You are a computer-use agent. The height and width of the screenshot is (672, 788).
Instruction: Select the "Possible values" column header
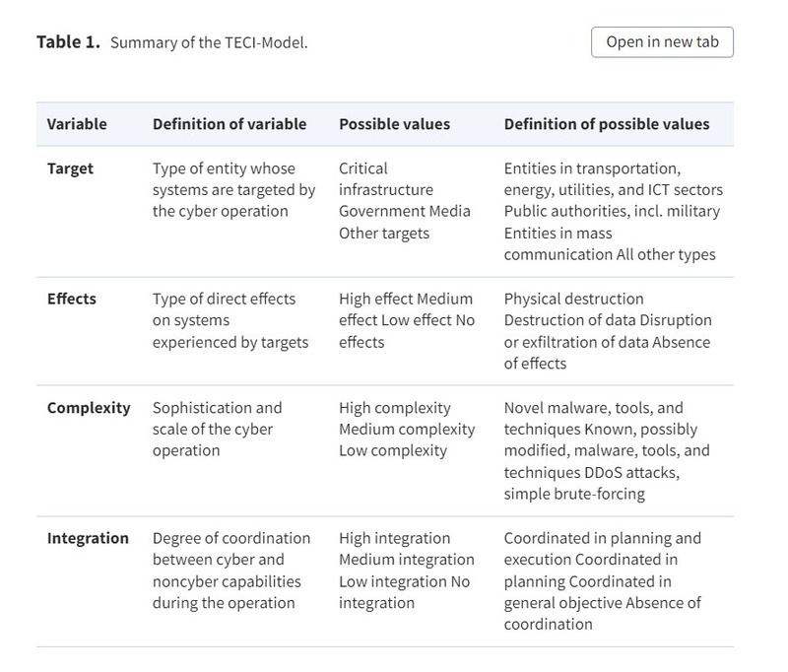[394, 124]
